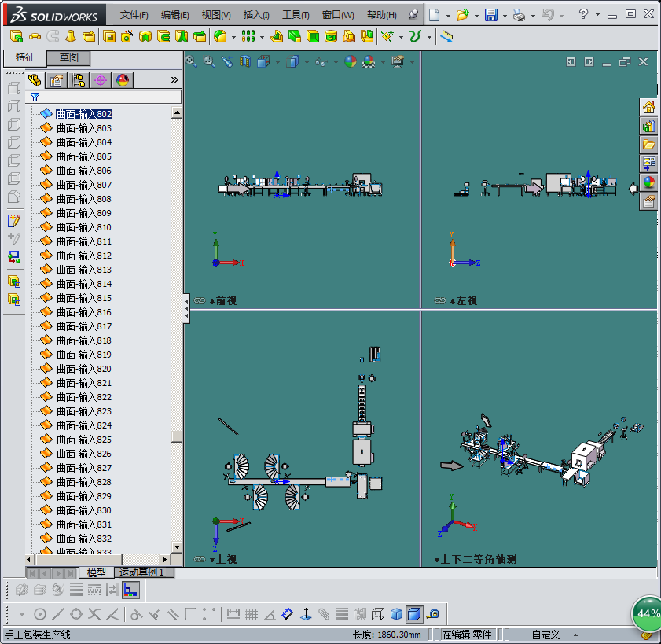Screen dimensions: 661x644
Task: Open the View Orientation dropdown arrow
Action: click(x=277, y=62)
